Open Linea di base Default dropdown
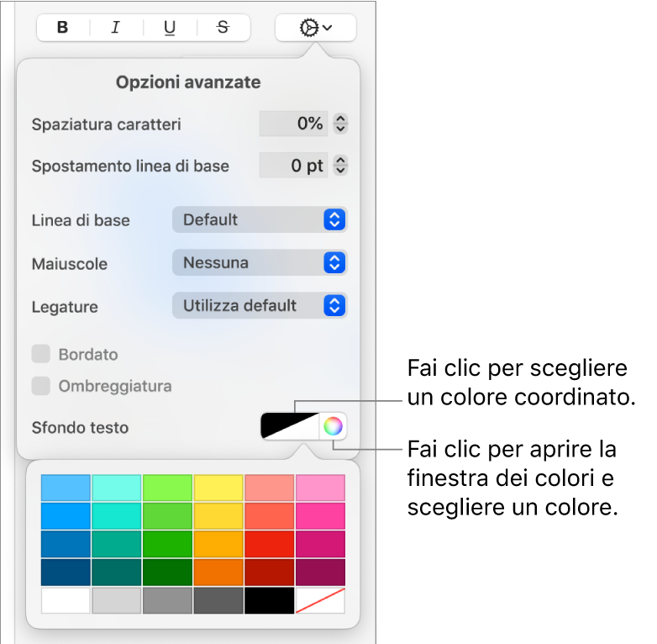657x644 pixels. (260, 219)
